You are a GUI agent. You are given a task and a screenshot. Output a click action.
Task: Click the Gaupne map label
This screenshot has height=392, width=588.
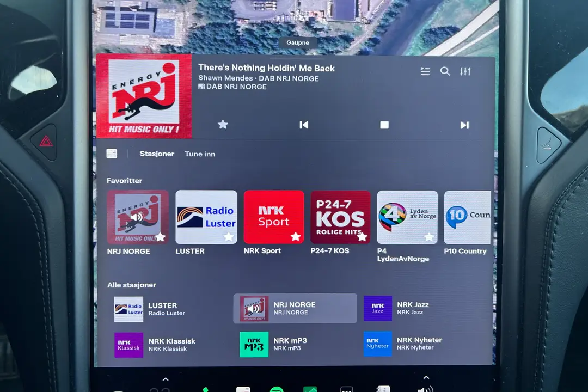pyautogui.click(x=298, y=42)
